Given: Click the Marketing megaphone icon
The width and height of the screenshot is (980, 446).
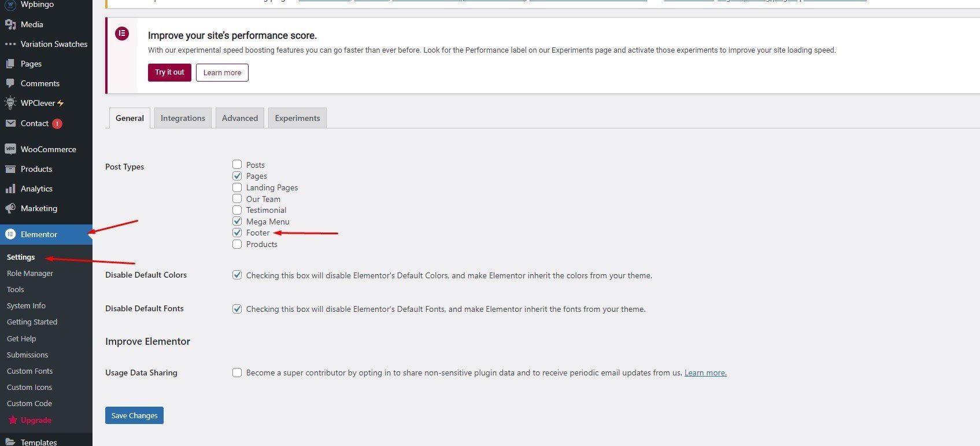Looking at the screenshot, I should tap(10, 208).
